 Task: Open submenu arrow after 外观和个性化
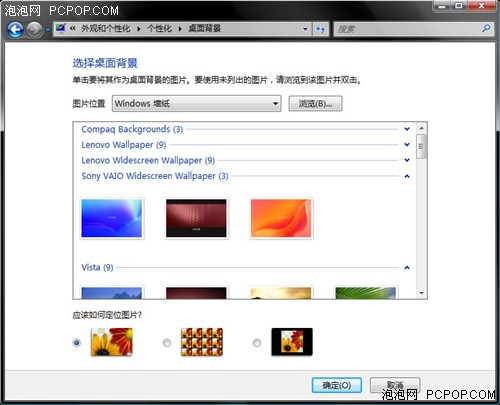click(139, 29)
